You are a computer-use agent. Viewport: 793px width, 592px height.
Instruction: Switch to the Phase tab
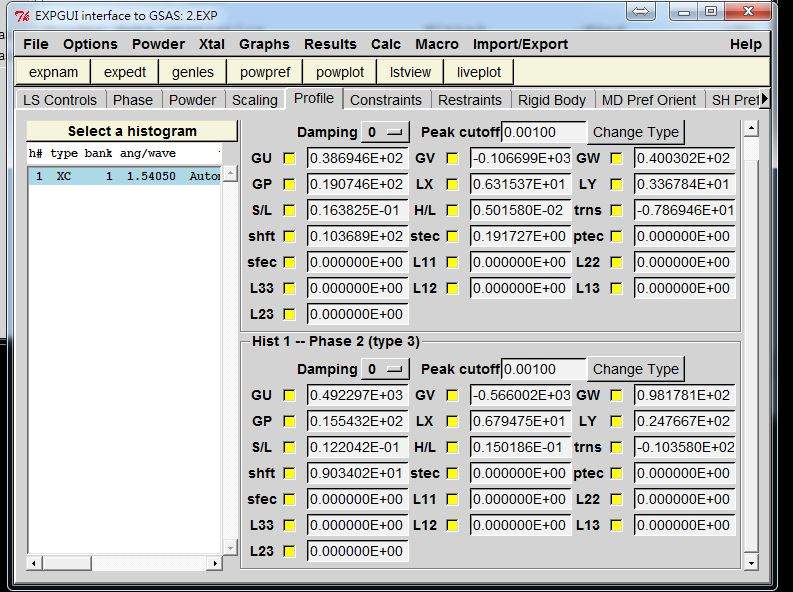click(x=133, y=100)
